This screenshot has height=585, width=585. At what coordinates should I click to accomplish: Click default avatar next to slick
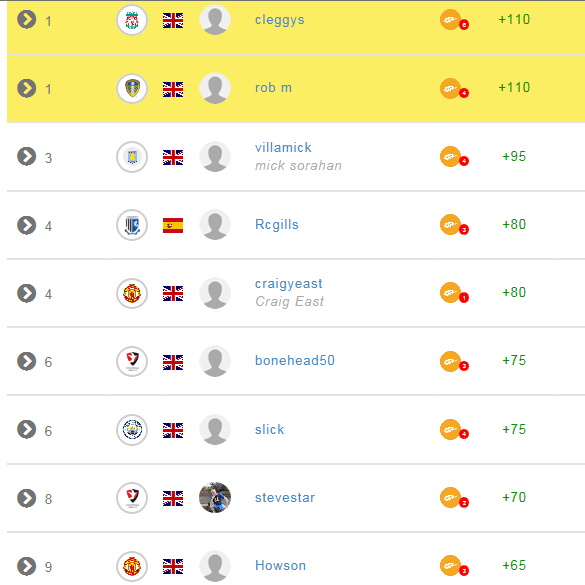[215, 430]
